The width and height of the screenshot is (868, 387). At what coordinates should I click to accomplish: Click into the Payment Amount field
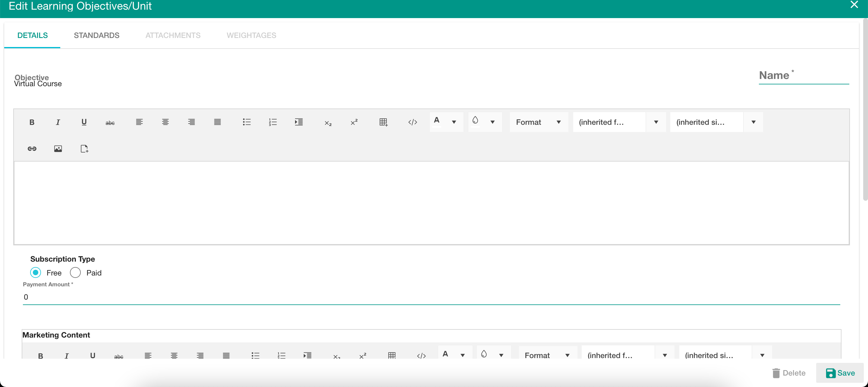point(431,297)
